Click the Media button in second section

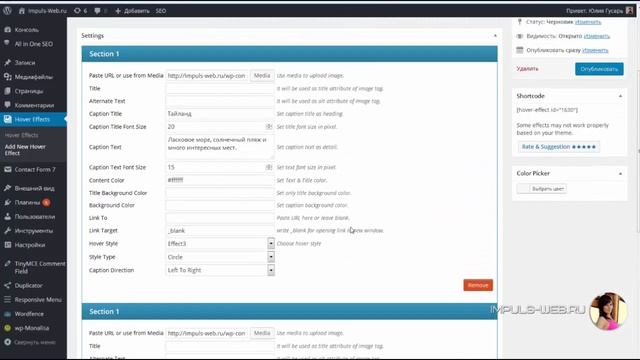click(x=262, y=333)
